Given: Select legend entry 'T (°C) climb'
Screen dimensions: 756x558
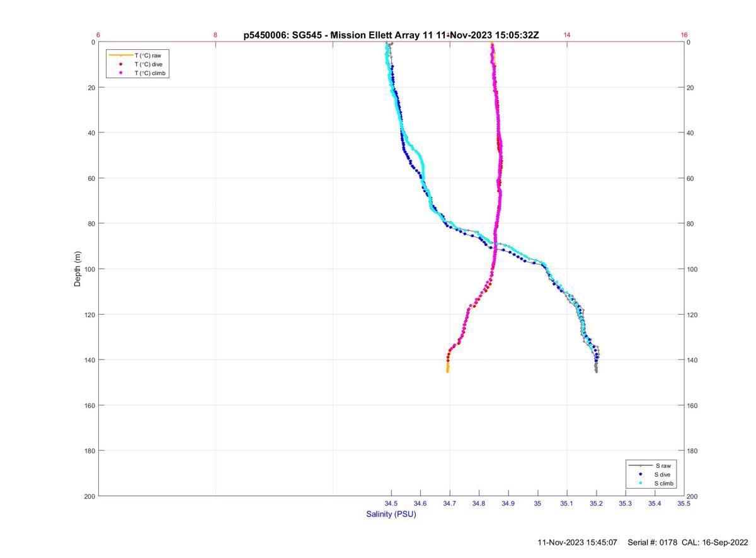Looking at the screenshot, I should [150, 73].
